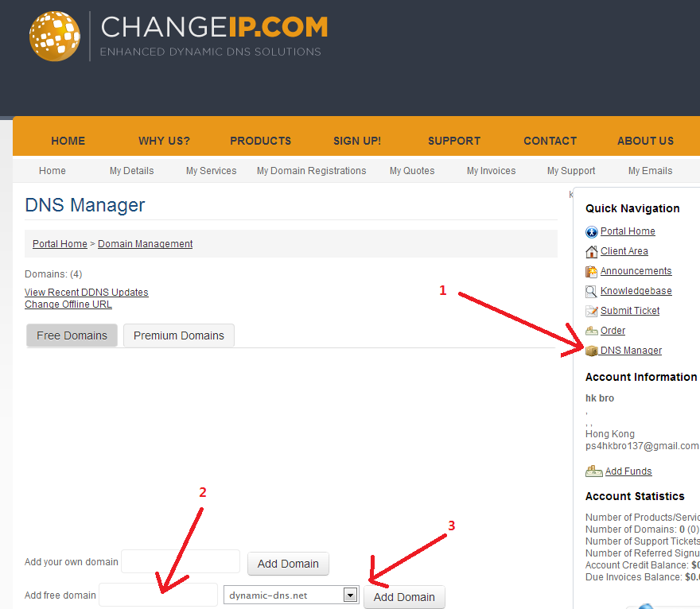Open My Quotes in the submenu
700x609 pixels.
(412, 171)
